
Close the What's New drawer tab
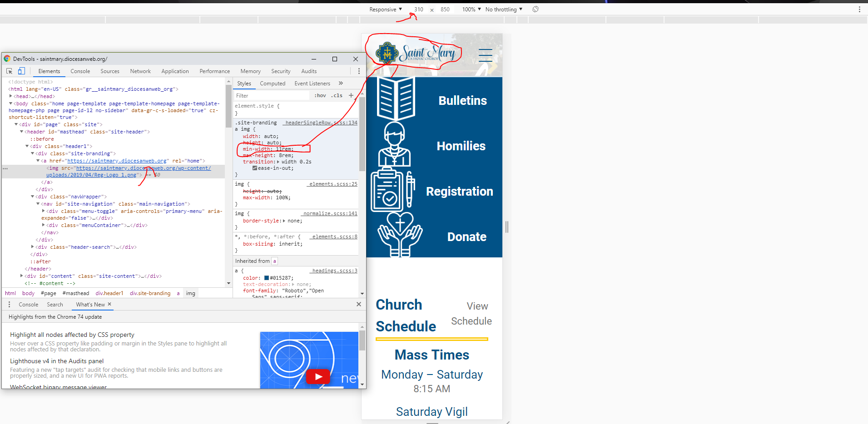tap(109, 304)
